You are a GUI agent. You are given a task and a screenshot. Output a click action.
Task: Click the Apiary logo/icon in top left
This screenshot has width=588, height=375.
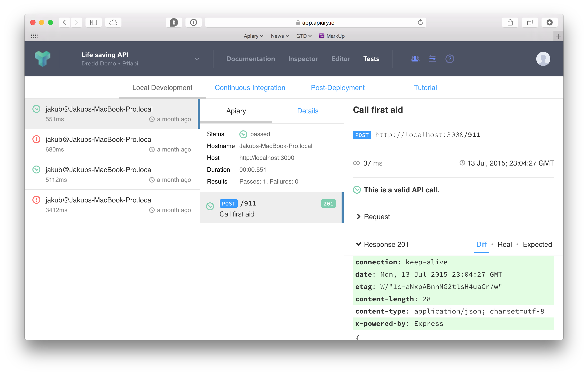pyautogui.click(x=43, y=59)
